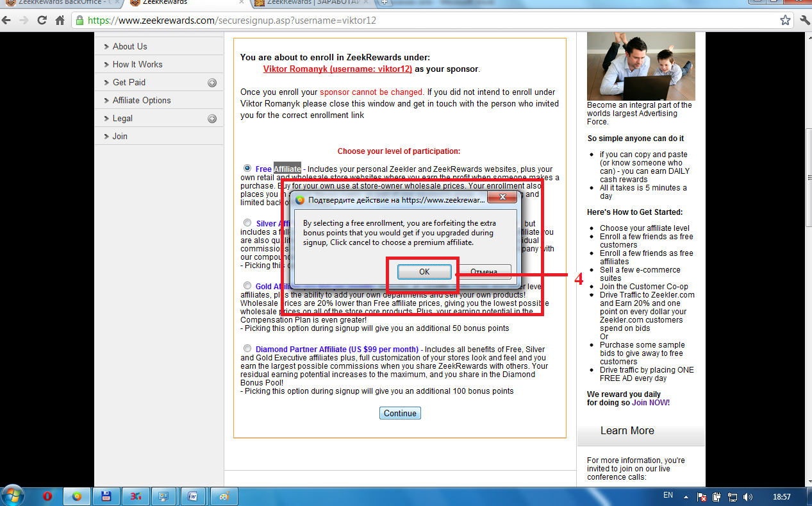Click the Diamond Partner Affiliate heading link
812x506 pixels.
pyautogui.click(x=336, y=349)
